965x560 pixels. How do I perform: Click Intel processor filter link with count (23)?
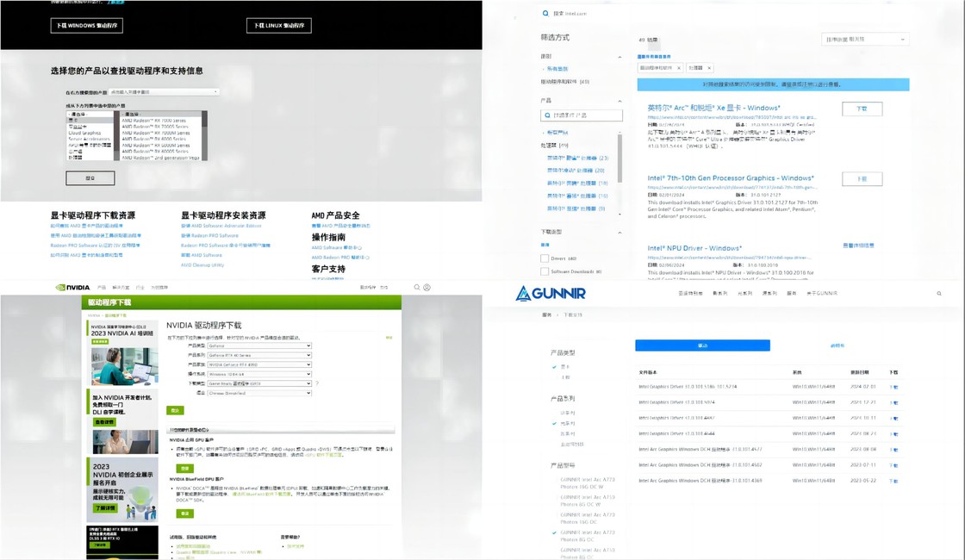pyautogui.click(x=577, y=159)
